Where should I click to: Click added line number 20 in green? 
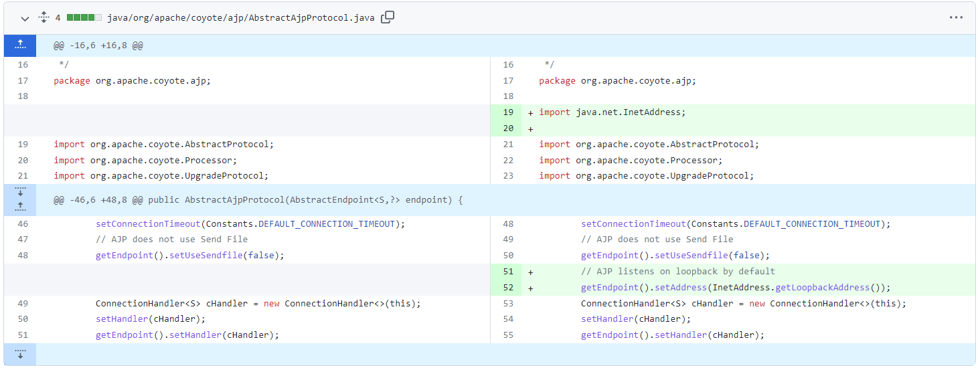508,128
